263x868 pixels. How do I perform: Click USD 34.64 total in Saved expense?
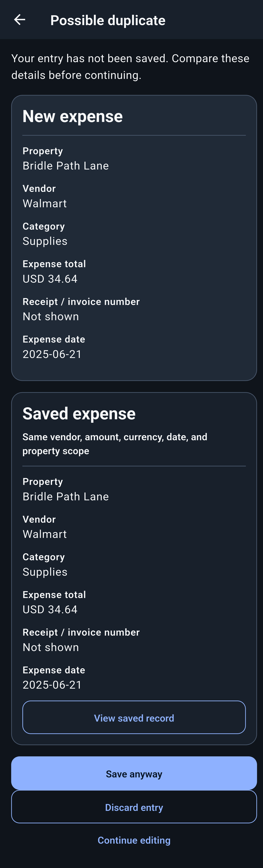click(50, 610)
